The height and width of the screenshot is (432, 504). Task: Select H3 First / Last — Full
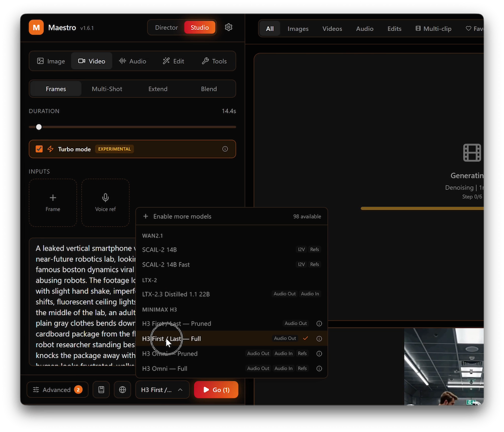click(231, 339)
